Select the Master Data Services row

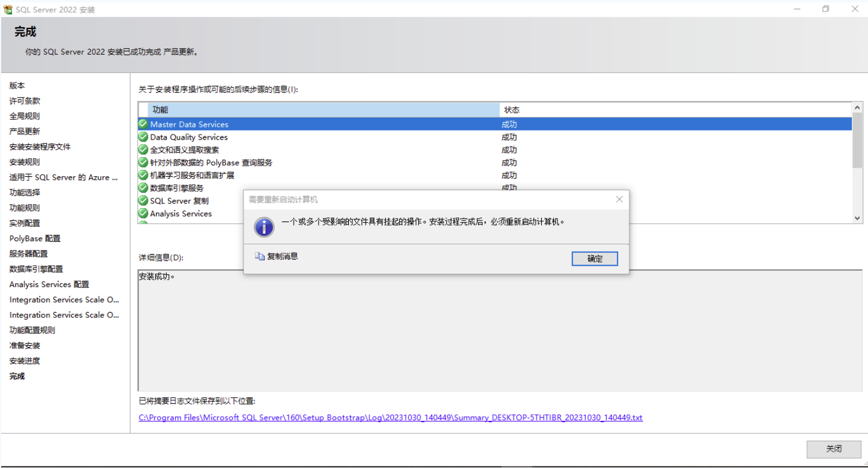[495, 124]
